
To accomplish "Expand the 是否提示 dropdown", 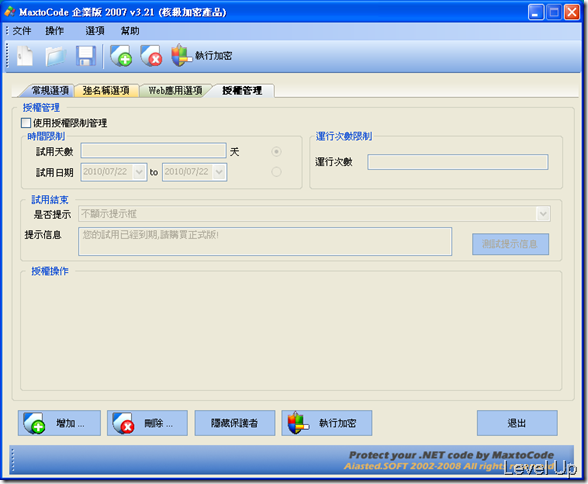I will [543, 214].
